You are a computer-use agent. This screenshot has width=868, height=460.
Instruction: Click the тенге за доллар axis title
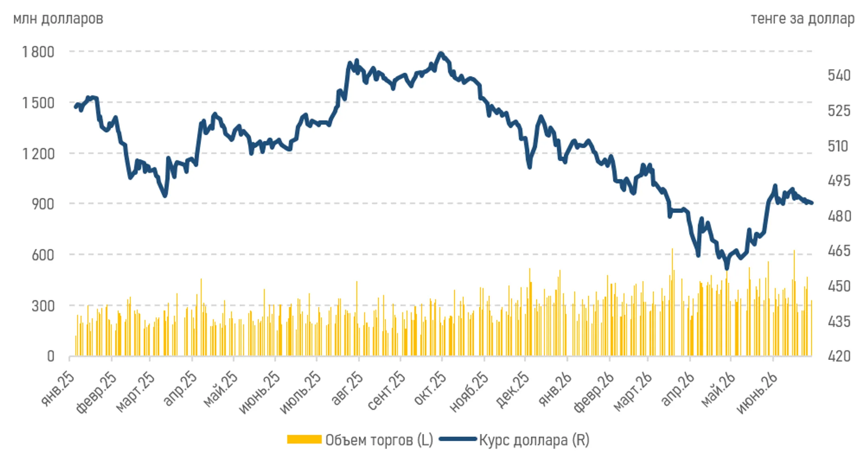tap(802, 19)
